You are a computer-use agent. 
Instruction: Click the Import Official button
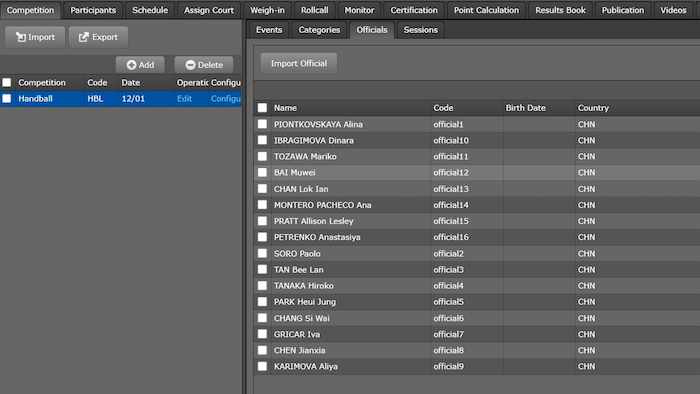[299, 63]
